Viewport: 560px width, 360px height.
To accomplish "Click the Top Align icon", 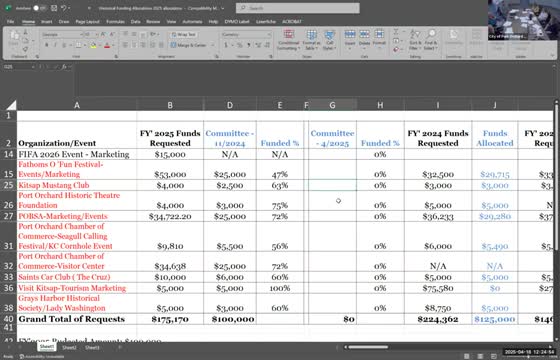I will click(125, 34).
